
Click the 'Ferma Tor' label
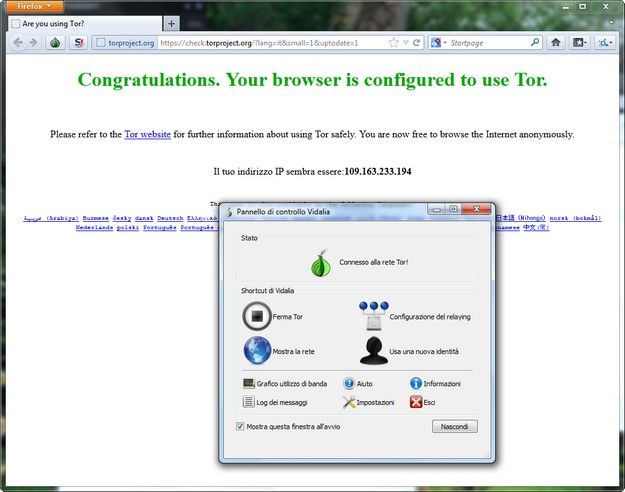(287, 317)
